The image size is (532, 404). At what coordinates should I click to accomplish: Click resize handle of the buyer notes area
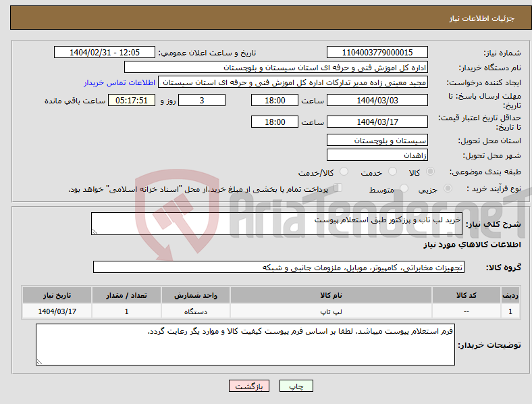(x=39, y=362)
